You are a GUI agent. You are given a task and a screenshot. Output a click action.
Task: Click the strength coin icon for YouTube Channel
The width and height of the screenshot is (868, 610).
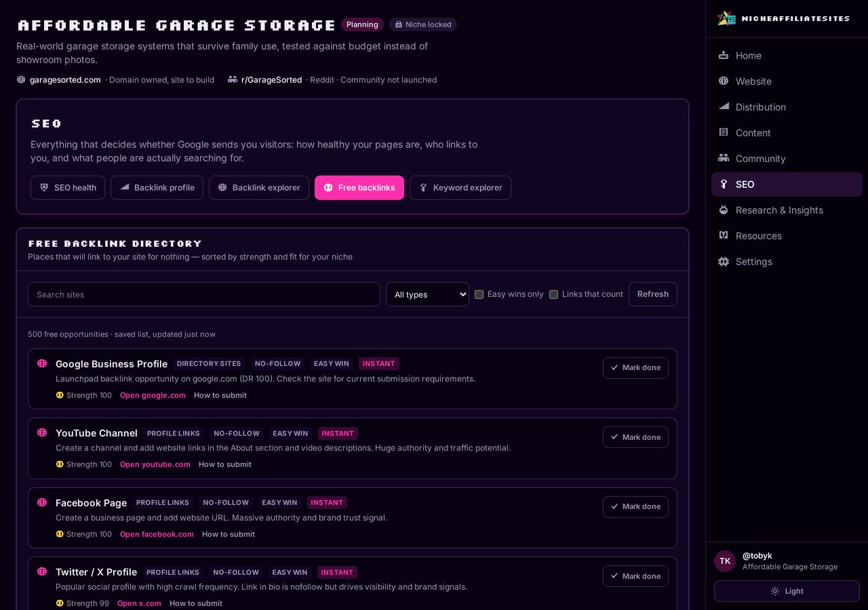click(60, 464)
